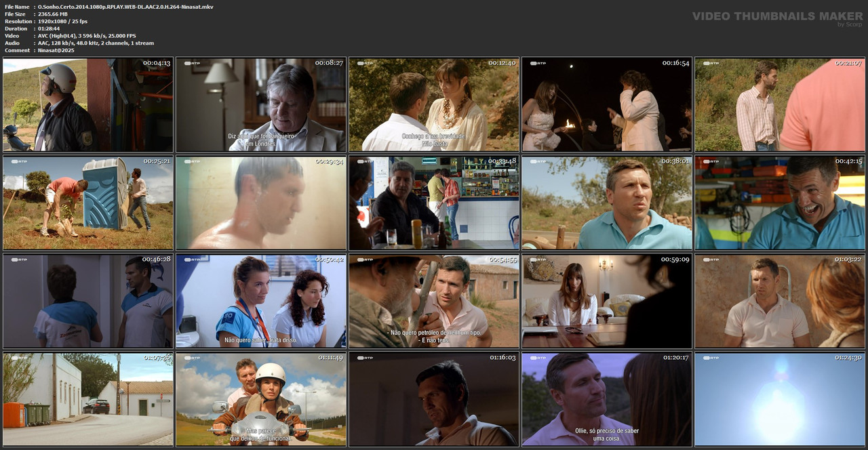Click the subtitle 'Ollie, só preciso de saber uma coisa'
This screenshot has width=868, height=450.
[607, 434]
